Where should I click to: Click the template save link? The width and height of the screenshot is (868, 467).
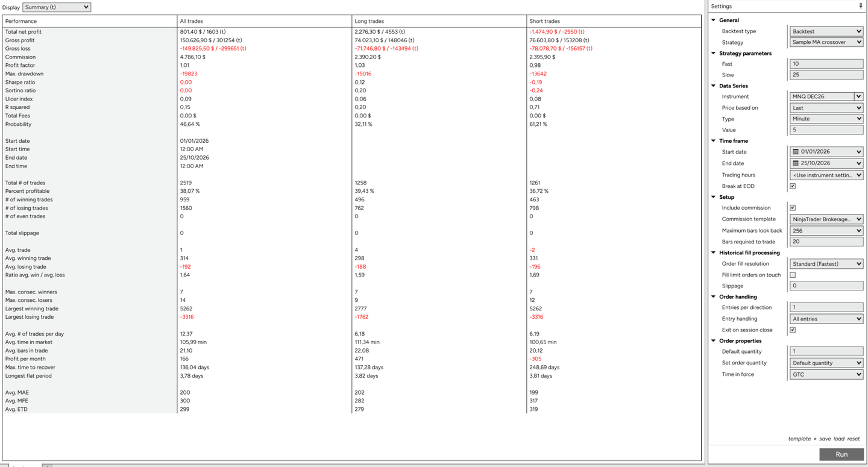point(825,439)
